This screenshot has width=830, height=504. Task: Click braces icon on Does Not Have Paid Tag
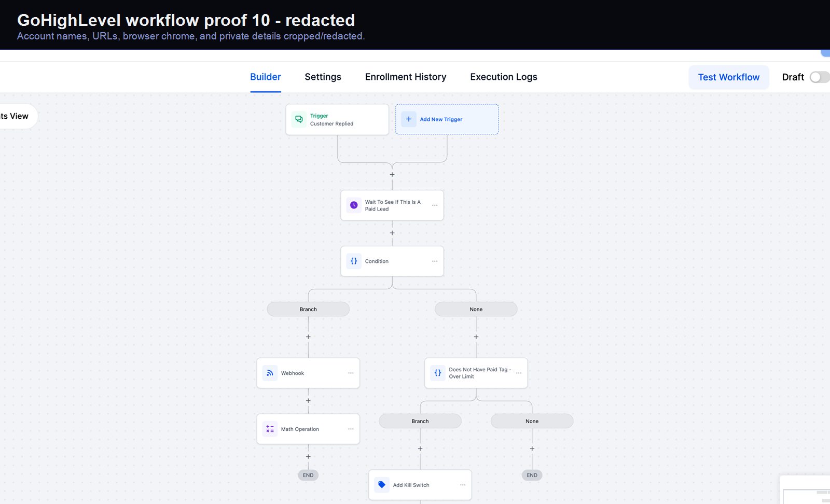pyautogui.click(x=438, y=373)
